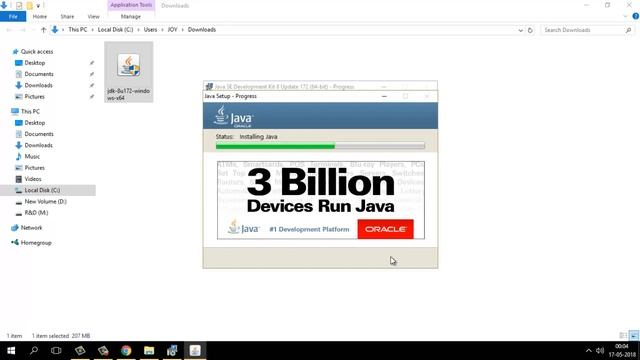This screenshot has width=640, height=360.
Task: Open Explorer help question mark icon
Action: pos(636,16)
